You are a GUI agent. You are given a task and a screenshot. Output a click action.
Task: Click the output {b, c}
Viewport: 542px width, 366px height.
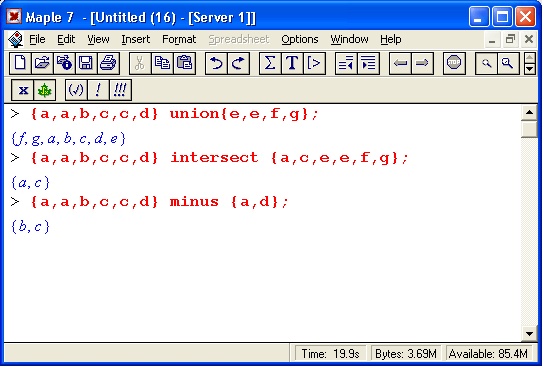(x=30, y=227)
